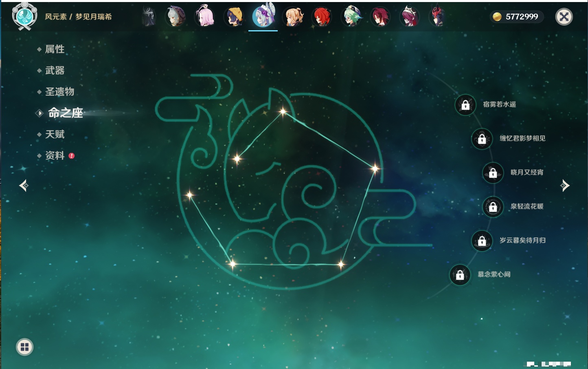Screen dimensions: 588x369
Task: Pick the green-haired character avatar
Action: pos(351,17)
